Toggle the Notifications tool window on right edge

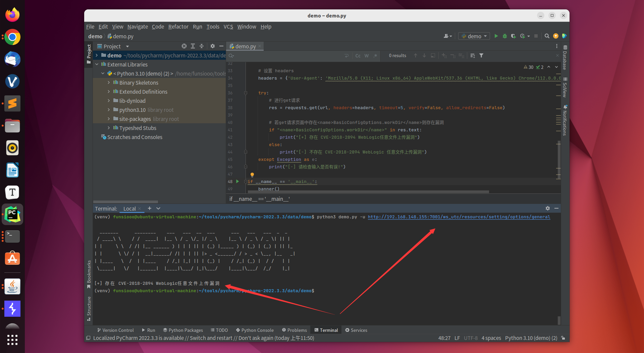565,120
